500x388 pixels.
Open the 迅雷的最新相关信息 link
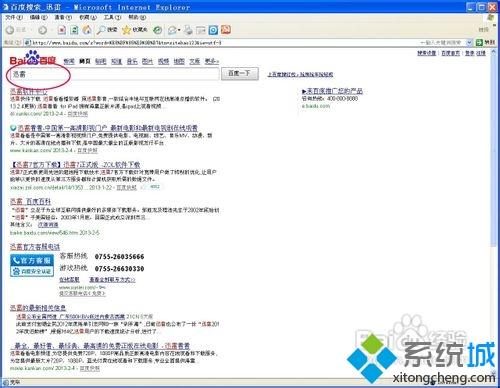click(38, 308)
